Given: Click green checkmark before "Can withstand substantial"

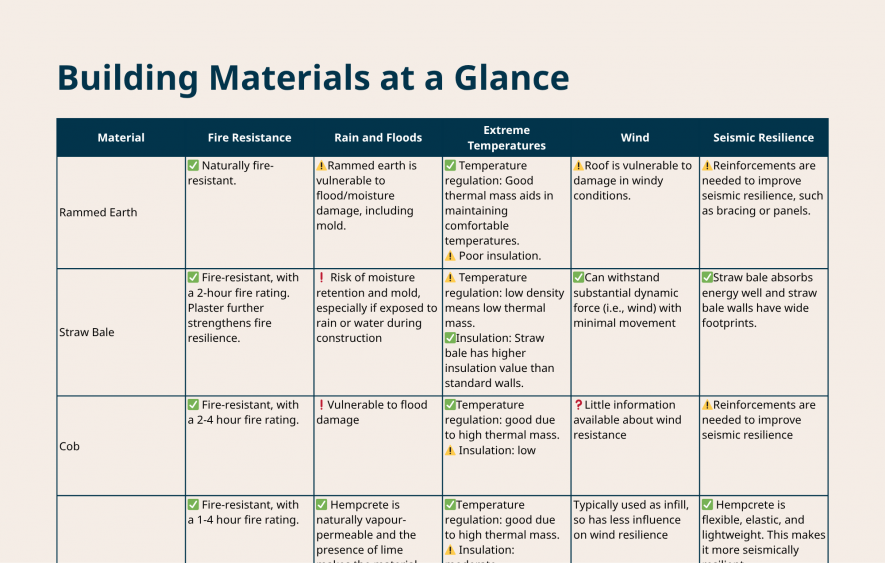Looking at the screenshot, I should (578, 278).
